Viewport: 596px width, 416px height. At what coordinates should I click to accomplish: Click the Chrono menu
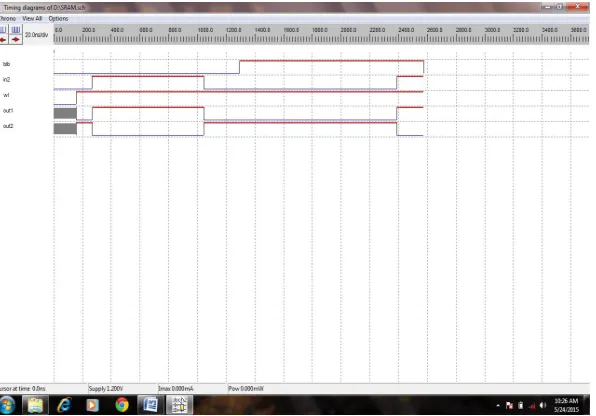(x=8, y=18)
